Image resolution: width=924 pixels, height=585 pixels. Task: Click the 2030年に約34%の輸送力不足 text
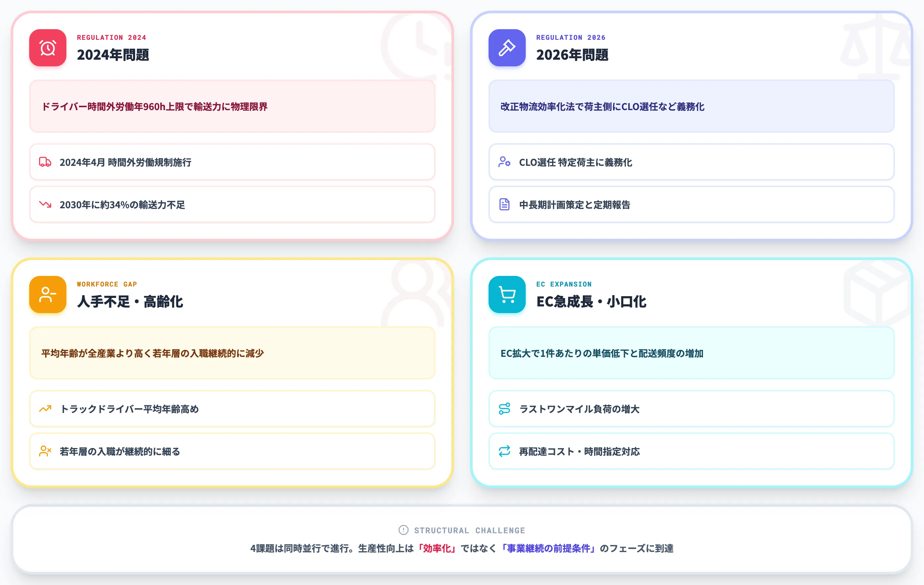pyautogui.click(x=122, y=205)
